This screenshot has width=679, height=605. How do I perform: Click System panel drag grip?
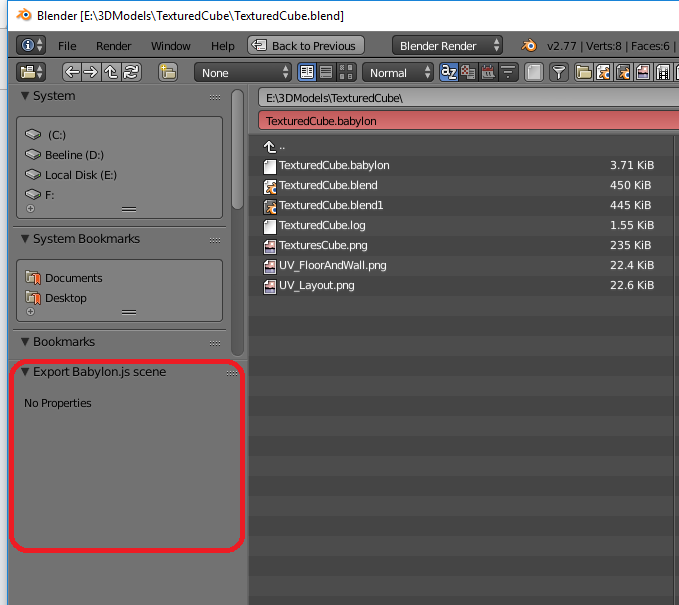(x=215, y=97)
